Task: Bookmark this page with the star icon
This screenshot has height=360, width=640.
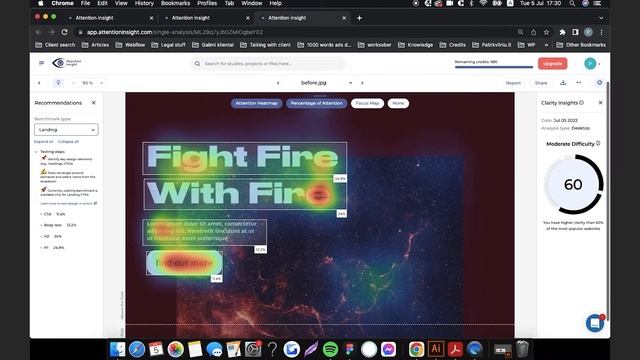Action: (546, 32)
